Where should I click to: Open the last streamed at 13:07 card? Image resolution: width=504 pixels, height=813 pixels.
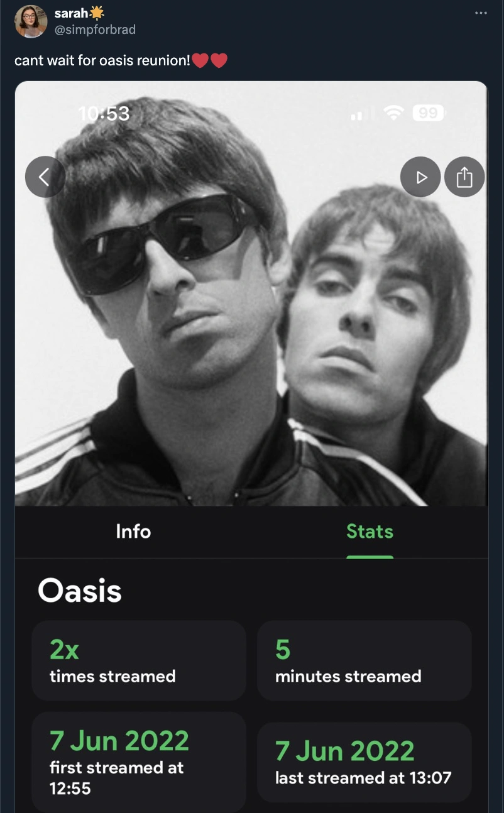click(364, 761)
